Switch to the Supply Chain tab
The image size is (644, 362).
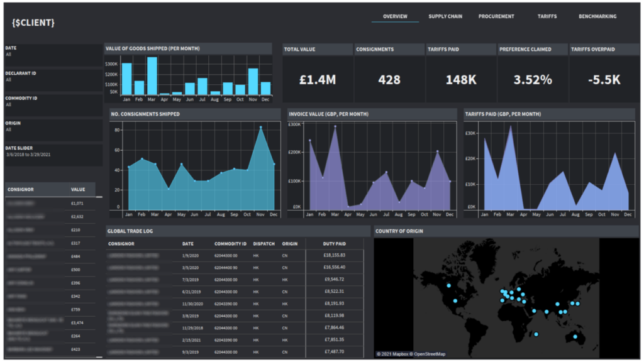click(445, 16)
